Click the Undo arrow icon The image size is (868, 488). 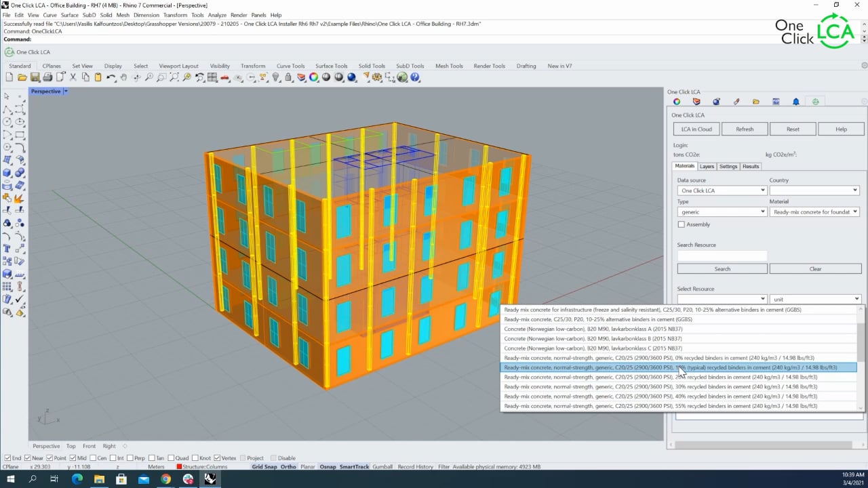pos(111,78)
